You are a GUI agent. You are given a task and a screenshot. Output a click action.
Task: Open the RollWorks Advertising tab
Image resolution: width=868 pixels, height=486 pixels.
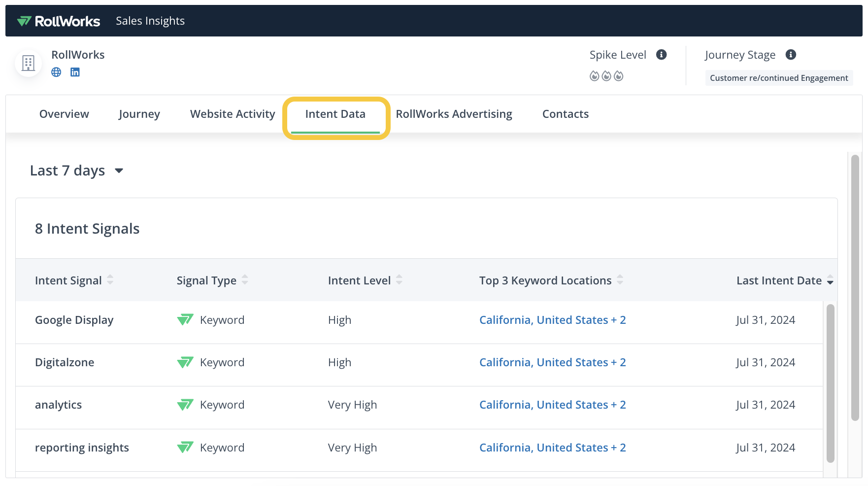pos(454,114)
